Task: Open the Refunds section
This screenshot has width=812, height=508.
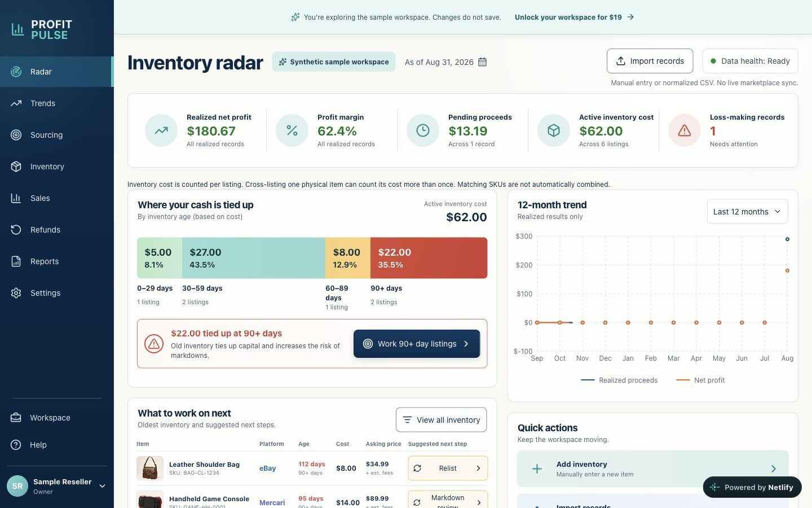Action: pyautogui.click(x=56, y=230)
